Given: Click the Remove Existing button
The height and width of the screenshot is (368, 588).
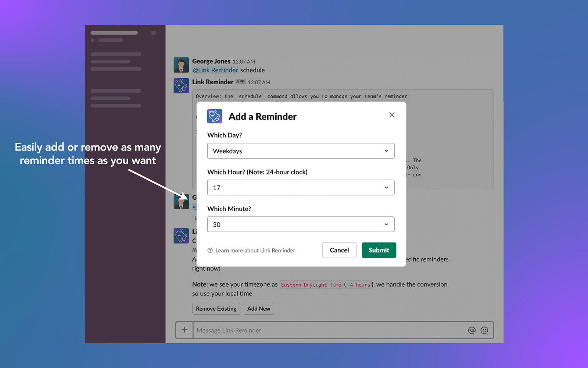Looking at the screenshot, I should click(216, 308).
